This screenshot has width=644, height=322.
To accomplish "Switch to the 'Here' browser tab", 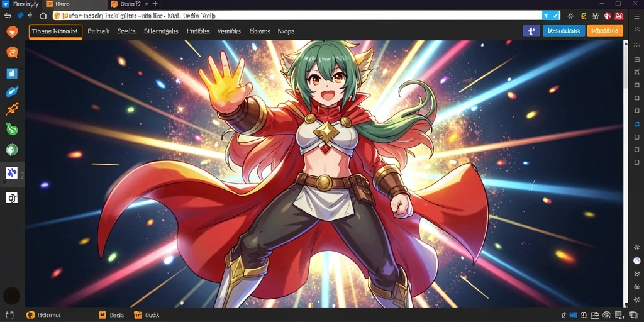I will 74,4.
